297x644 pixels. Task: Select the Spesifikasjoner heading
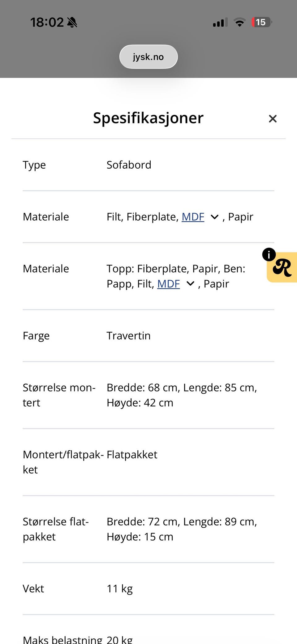pyautogui.click(x=148, y=118)
